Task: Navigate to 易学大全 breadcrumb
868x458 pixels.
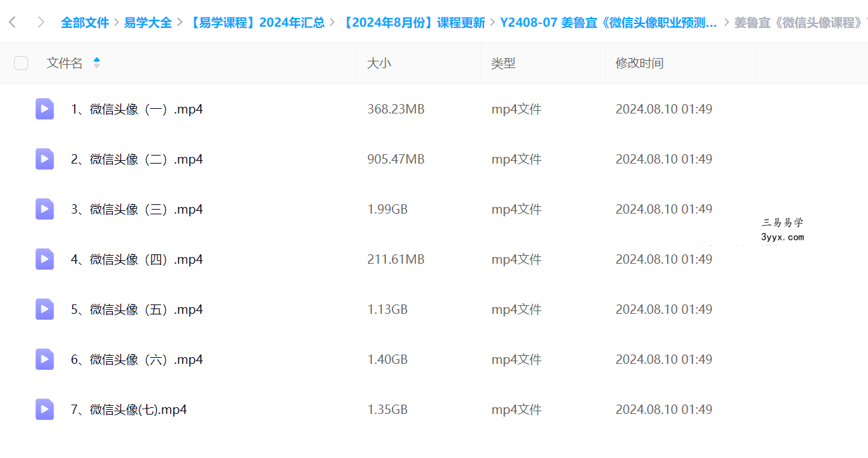Action: (148, 23)
